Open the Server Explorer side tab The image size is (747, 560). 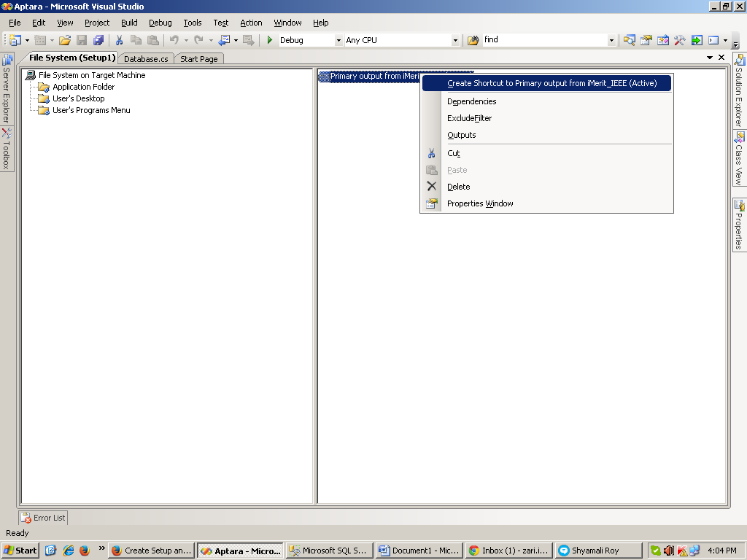coord(7,89)
